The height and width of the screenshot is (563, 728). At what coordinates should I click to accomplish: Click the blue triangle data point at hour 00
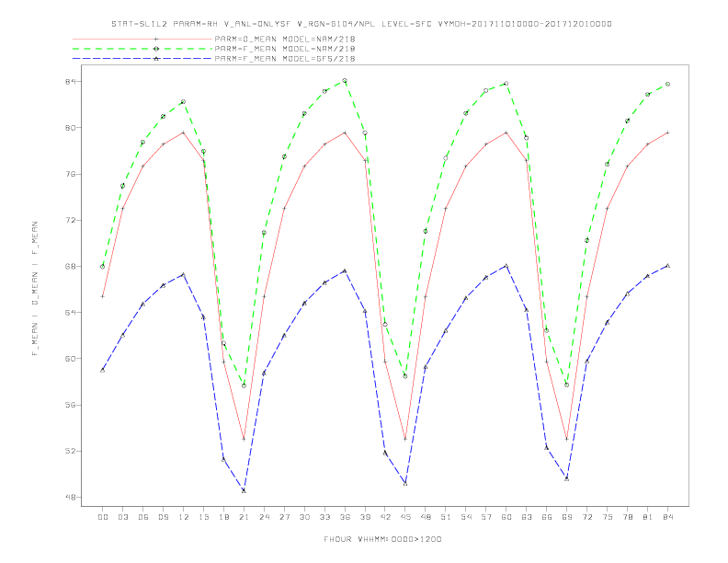tap(103, 370)
